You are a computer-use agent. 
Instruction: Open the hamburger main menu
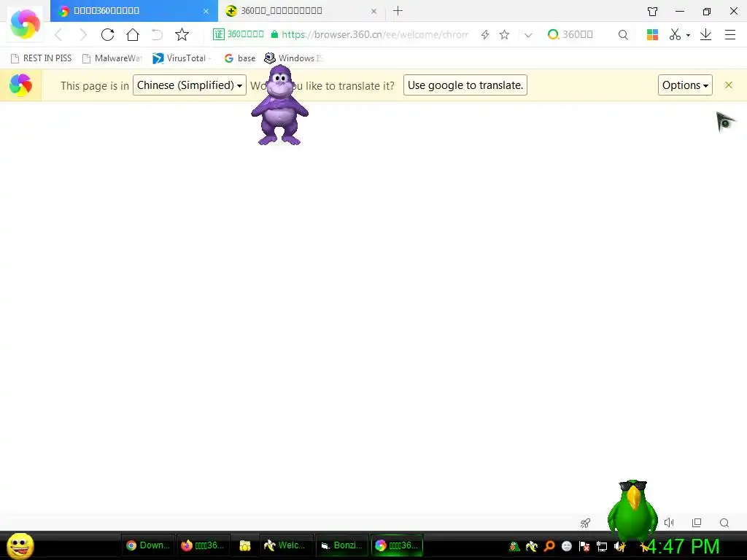(x=730, y=35)
